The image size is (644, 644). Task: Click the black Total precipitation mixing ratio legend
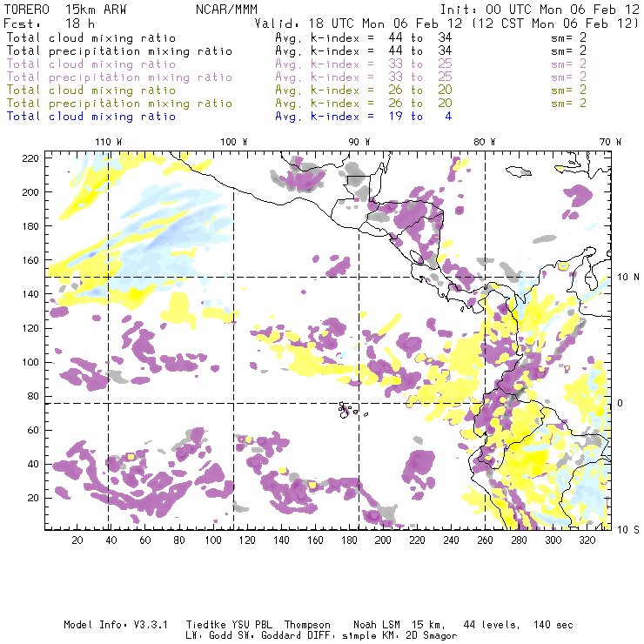point(120,51)
